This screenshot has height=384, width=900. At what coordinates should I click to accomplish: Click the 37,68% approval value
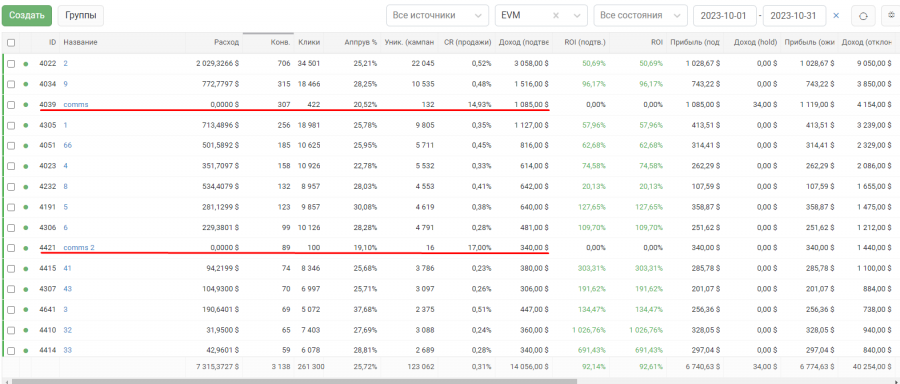(366, 309)
